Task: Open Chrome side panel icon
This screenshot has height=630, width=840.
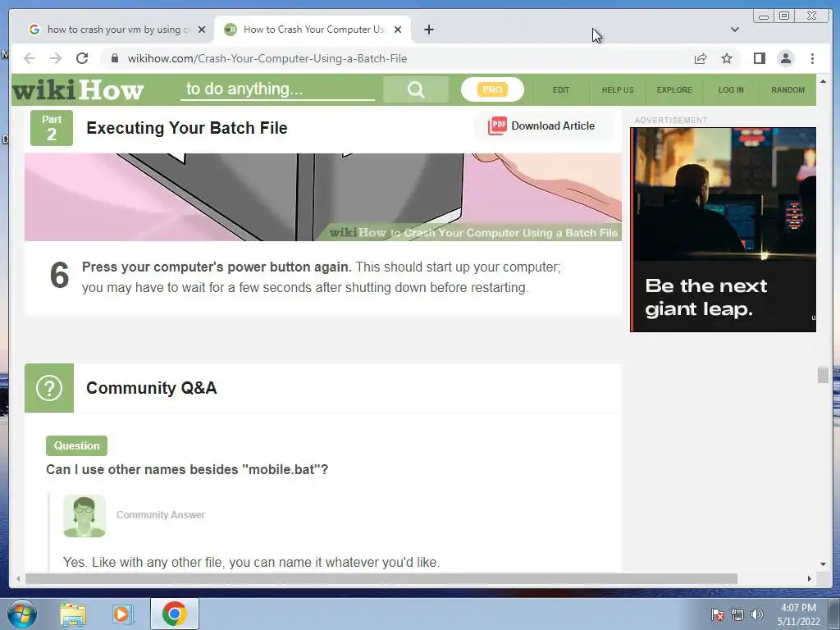Action: pyautogui.click(x=759, y=58)
